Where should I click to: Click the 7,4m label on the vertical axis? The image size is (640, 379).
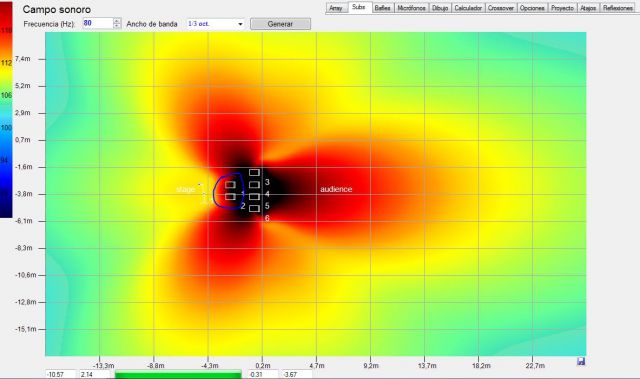[x=22, y=59]
